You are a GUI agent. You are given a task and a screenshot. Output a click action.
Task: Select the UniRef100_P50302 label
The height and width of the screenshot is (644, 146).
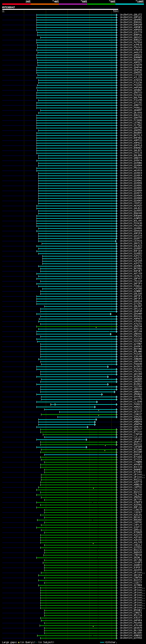131,336
